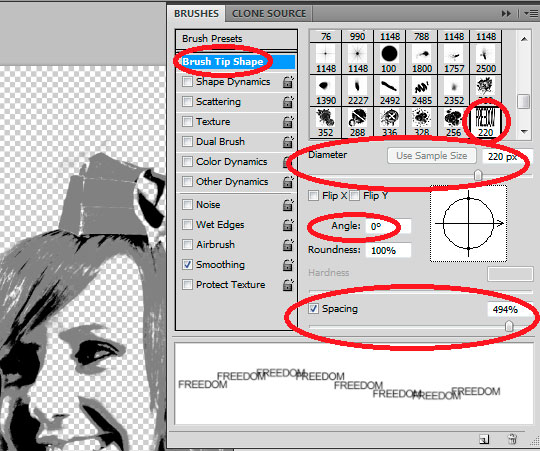
Task: Enable the Scattering checkbox
Action: click(187, 102)
